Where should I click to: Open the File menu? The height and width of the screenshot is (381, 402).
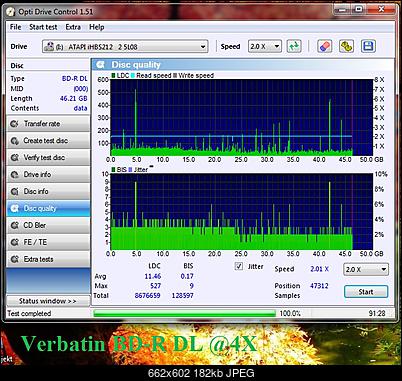[x=15, y=27]
